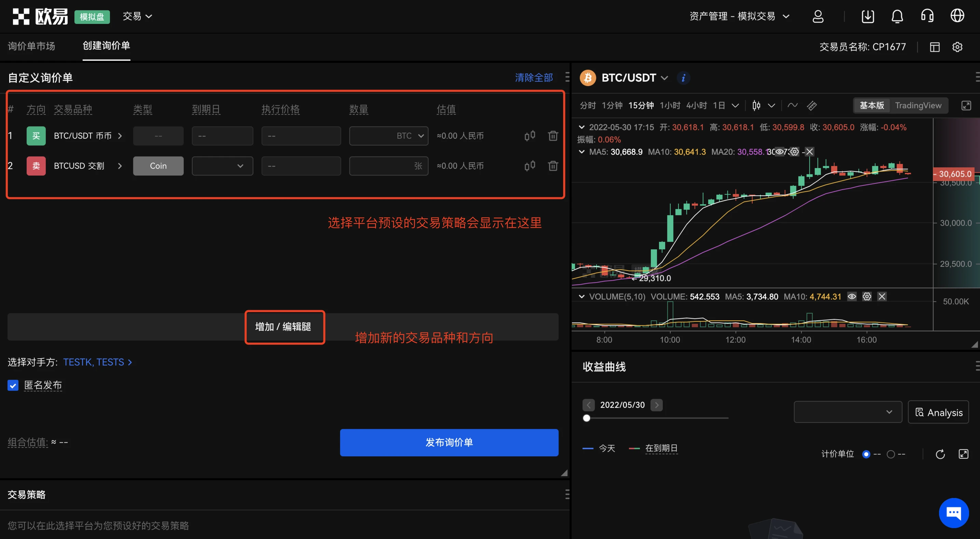Open the live chat bubble
This screenshot has height=539, width=980.
[954, 513]
